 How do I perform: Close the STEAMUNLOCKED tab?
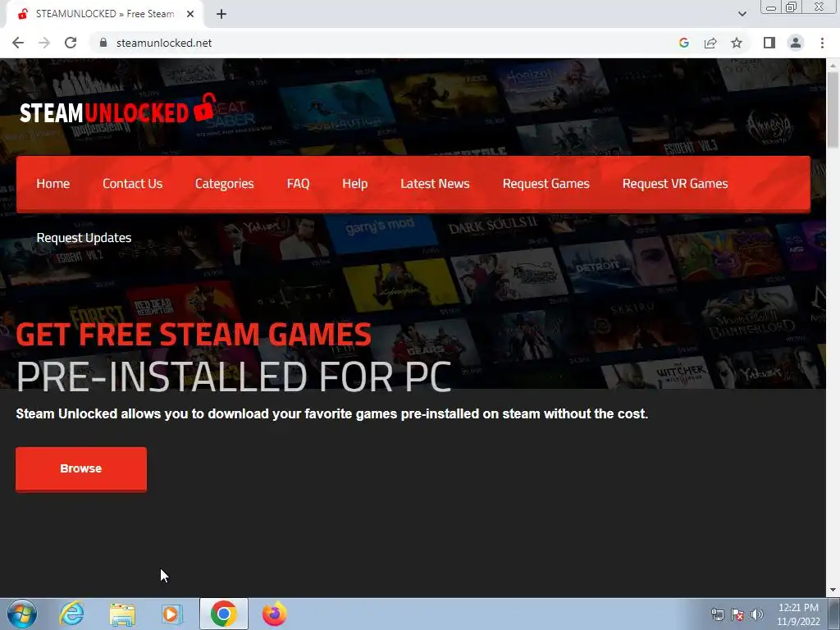pos(190,15)
